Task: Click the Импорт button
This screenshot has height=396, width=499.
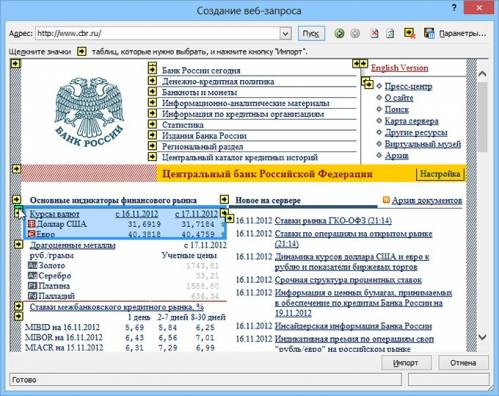Action: point(406,363)
